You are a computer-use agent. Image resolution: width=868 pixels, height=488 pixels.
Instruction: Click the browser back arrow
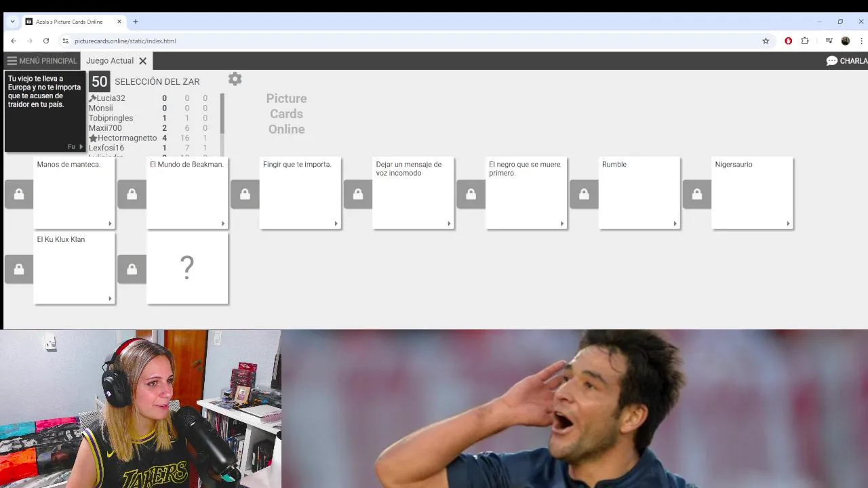coord(14,41)
